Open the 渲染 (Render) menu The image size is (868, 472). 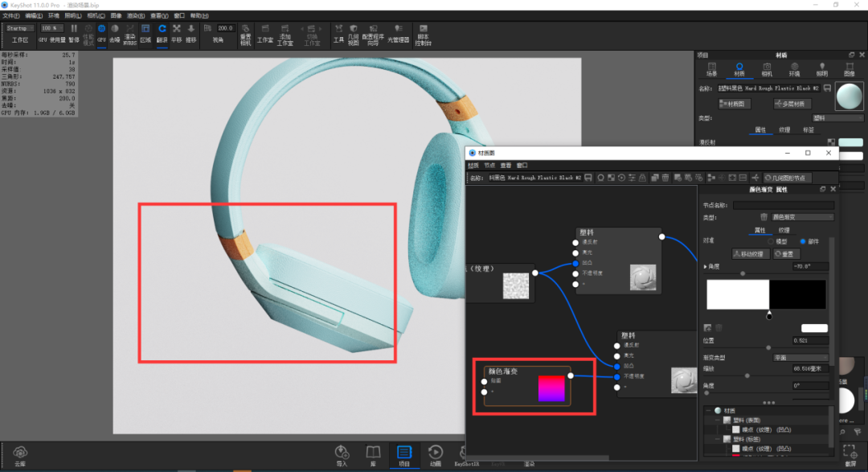click(136, 16)
